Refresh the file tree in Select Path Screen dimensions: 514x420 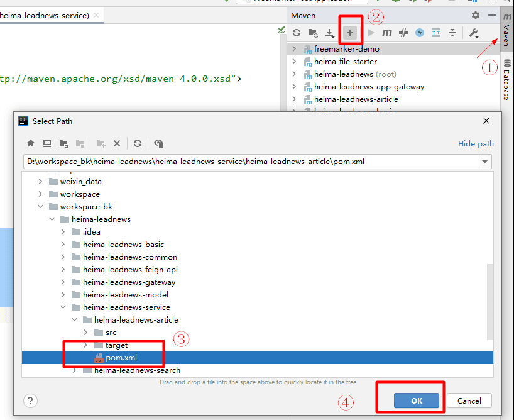click(x=138, y=143)
